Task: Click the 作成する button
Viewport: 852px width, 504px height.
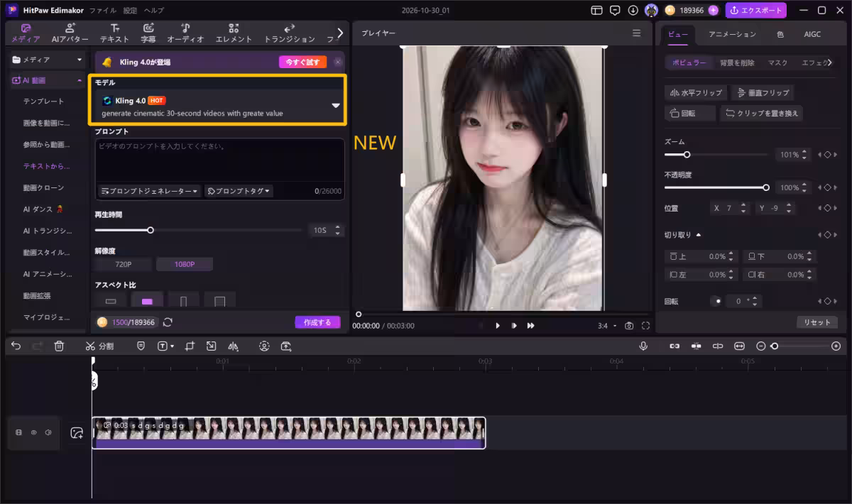Action: (x=317, y=322)
